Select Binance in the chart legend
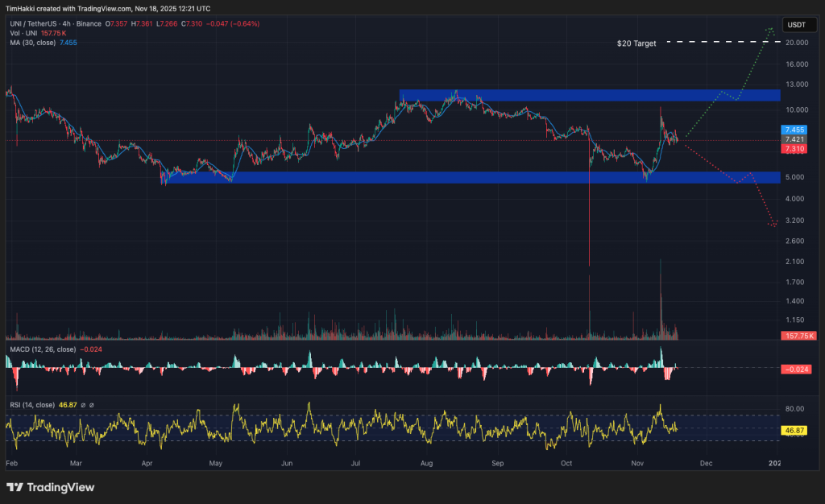825x504 pixels. [88, 24]
